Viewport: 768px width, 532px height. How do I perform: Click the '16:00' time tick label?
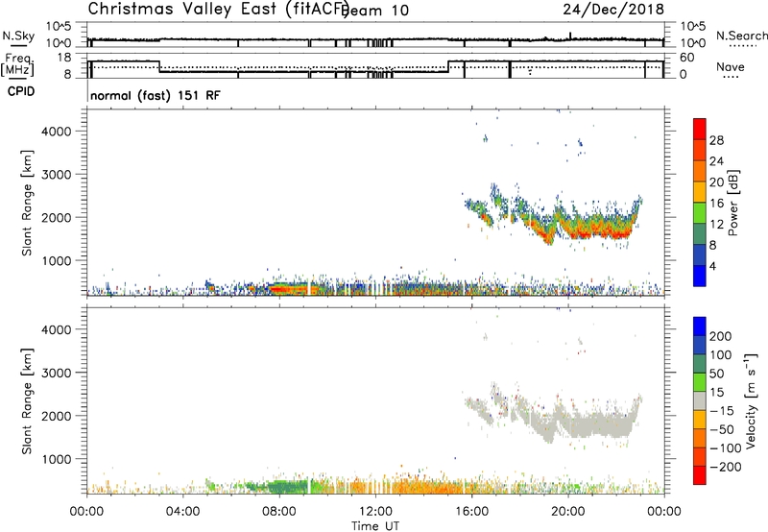[471, 512]
